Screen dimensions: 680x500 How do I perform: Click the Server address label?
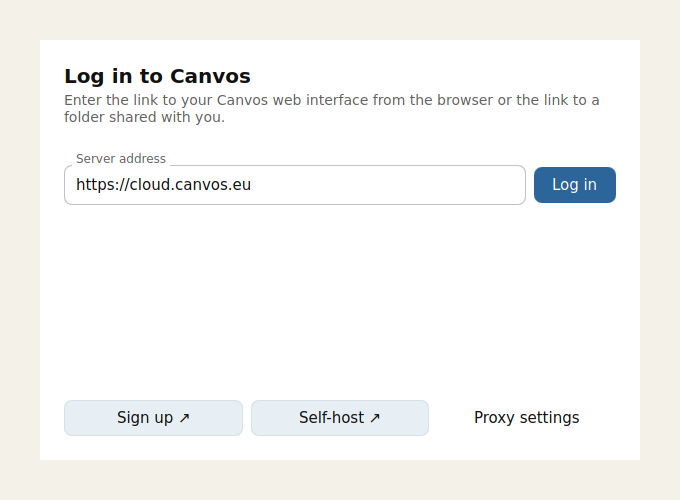(121, 159)
